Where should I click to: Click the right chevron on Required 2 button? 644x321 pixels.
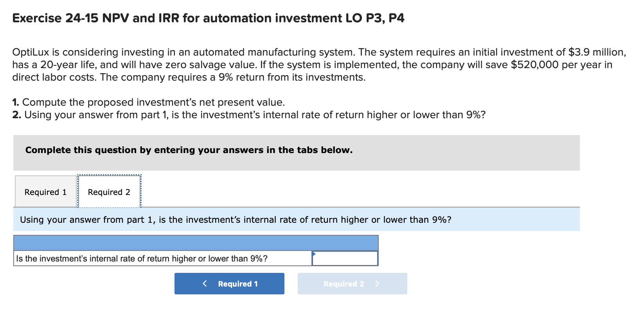tap(377, 283)
